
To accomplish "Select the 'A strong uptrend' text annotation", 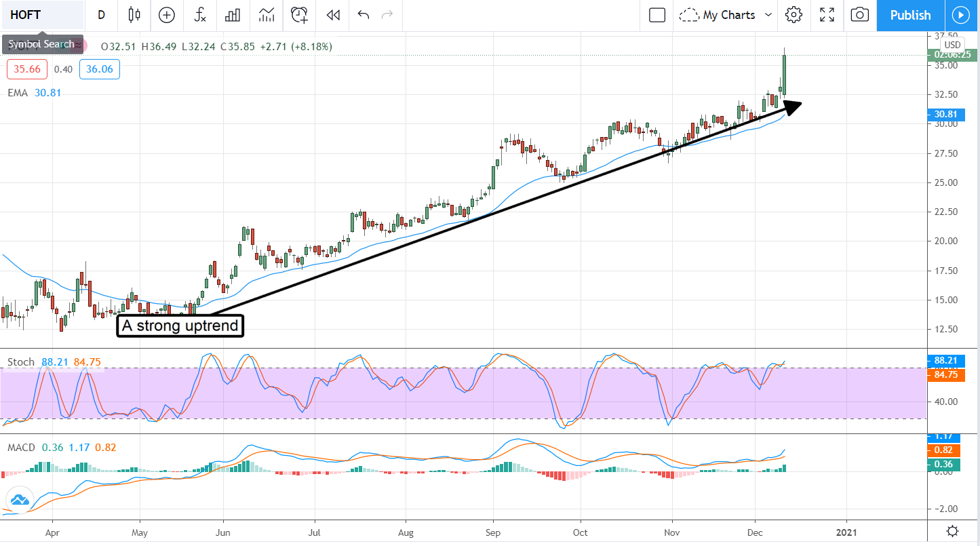I will pos(180,326).
